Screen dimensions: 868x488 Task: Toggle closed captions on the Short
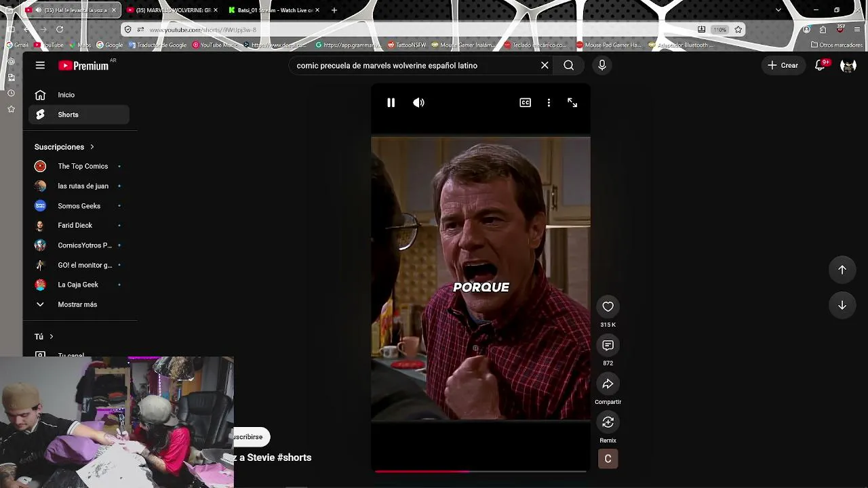click(x=525, y=102)
